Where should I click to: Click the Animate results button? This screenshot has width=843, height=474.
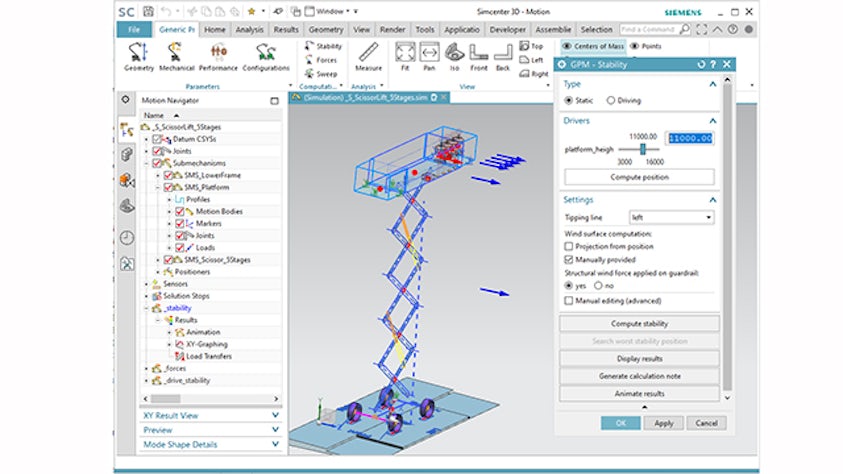(639, 393)
